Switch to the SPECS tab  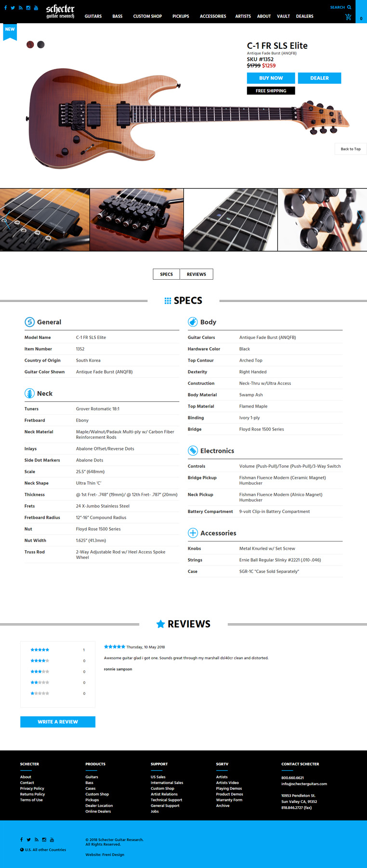tap(167, 274)
